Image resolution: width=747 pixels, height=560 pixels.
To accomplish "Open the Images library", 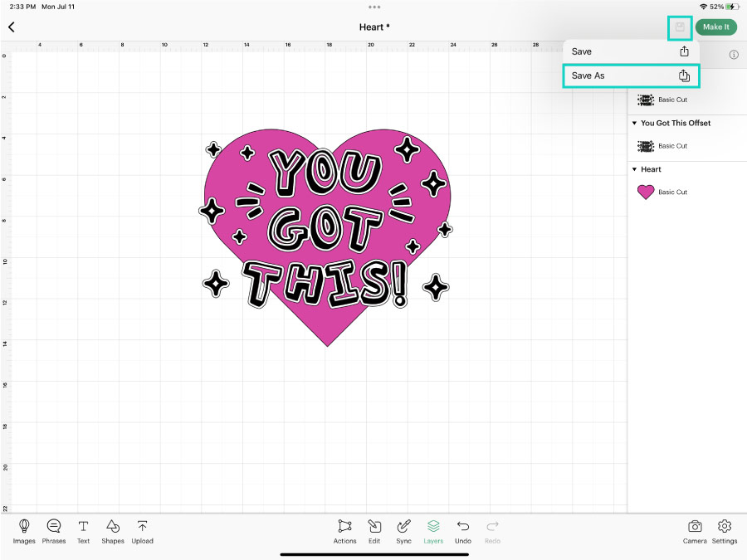I will (x=24, y=531).
